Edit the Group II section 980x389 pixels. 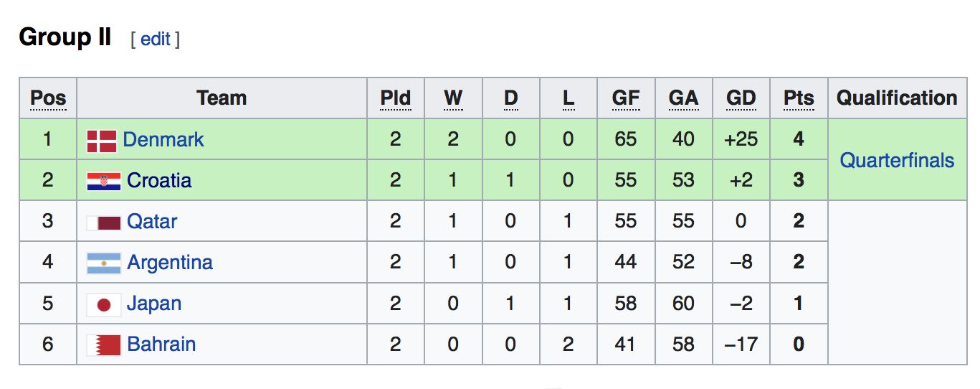click(x=155, y=39)
